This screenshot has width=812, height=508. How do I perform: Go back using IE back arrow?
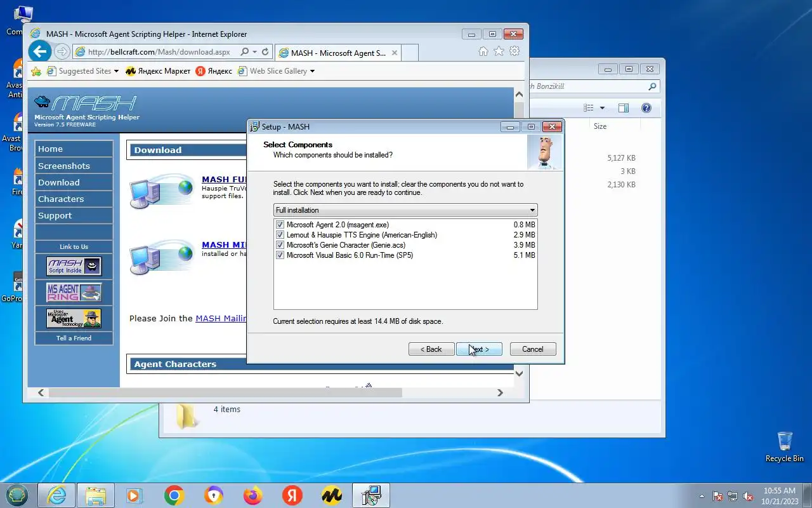coord(40,51)
